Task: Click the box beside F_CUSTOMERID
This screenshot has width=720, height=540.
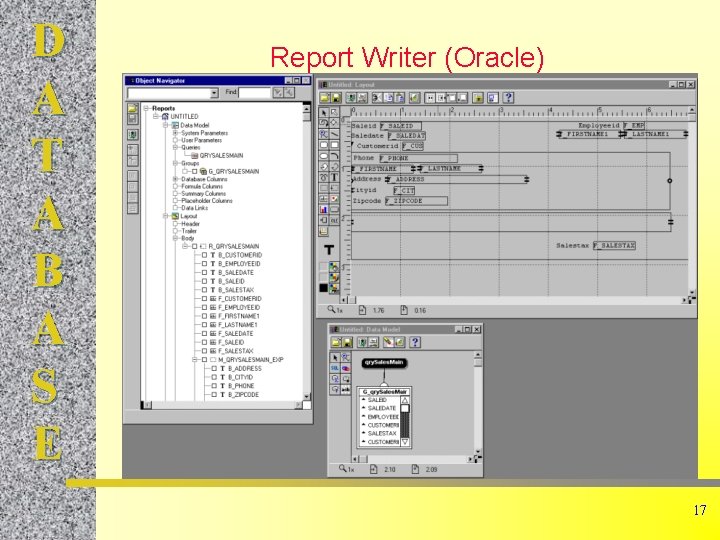Action: click(x=204, y=298)
